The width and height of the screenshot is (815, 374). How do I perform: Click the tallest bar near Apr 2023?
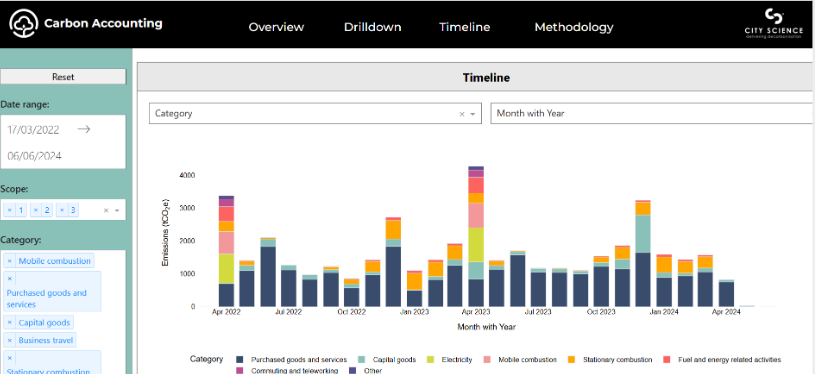(x=476, y=236)
